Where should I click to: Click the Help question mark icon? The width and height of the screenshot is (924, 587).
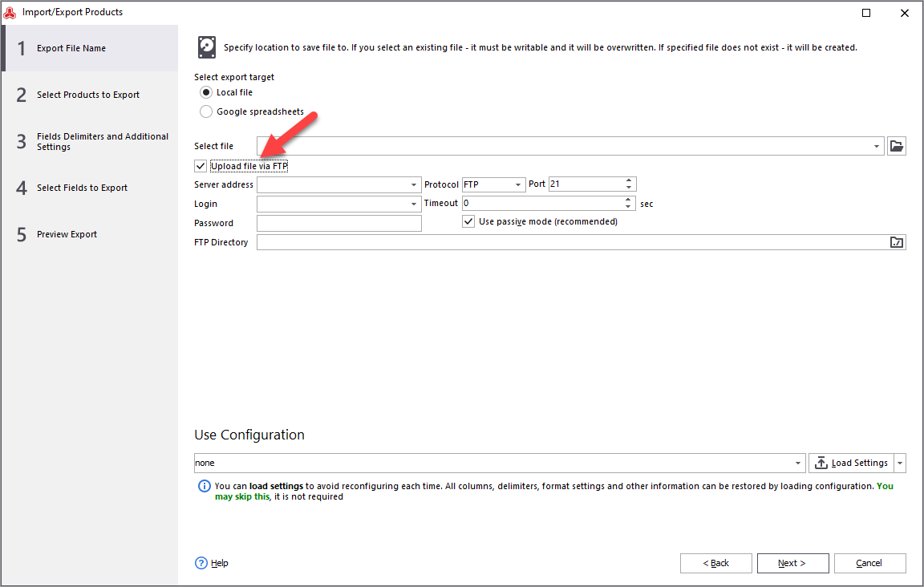[x=201, y=563]
